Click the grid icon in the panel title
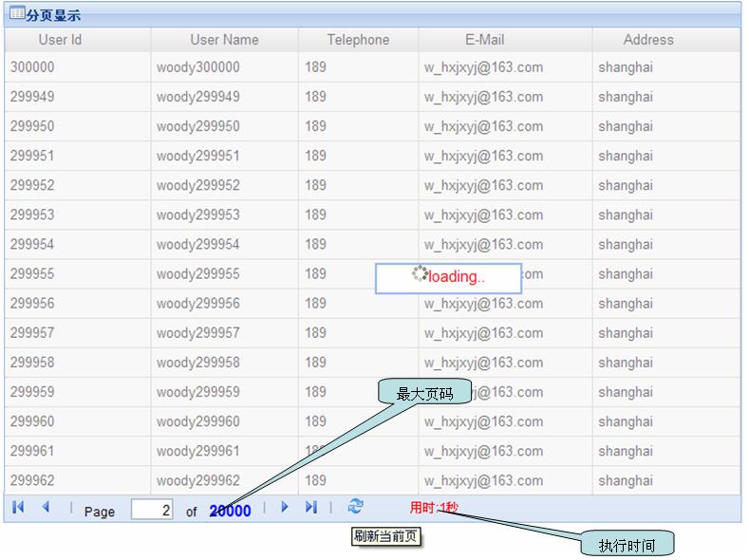This screenshot has height=560, width=749. (17, 14)
